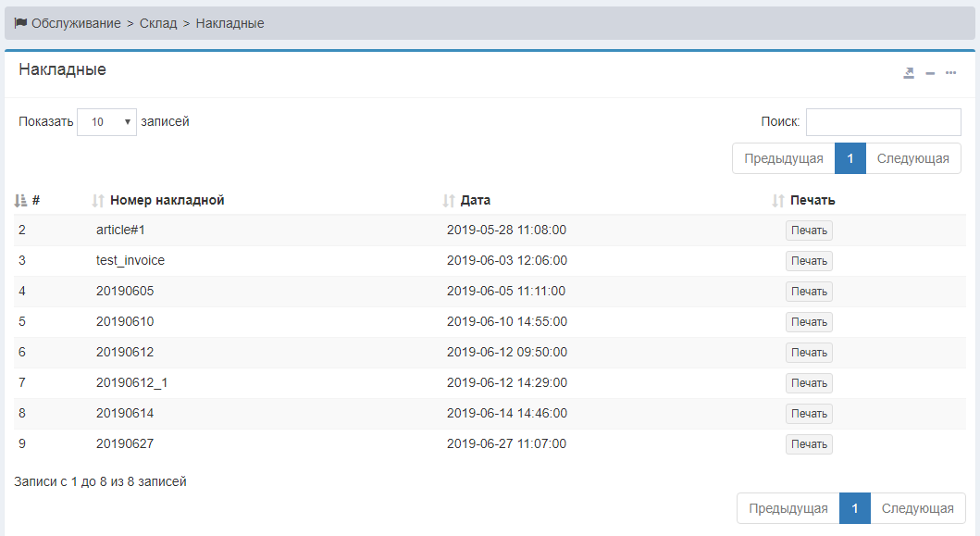
Task: Click the flag icon in the breadcrumb
Action: click(20, 23)
